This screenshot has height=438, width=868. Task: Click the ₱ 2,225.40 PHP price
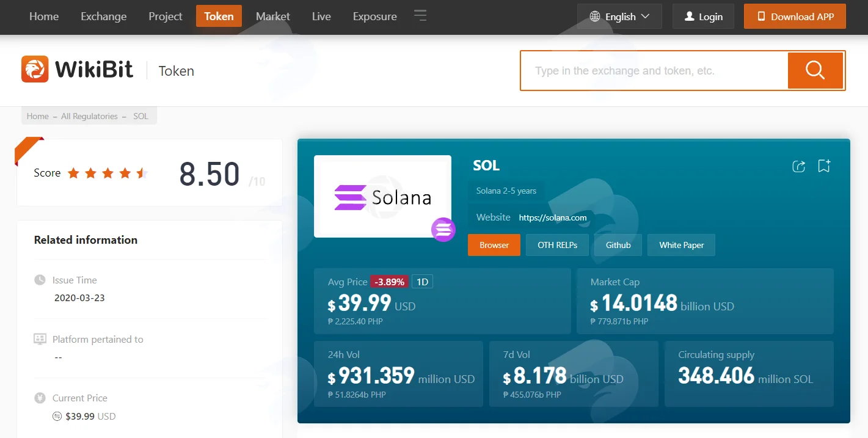tap(356, 321)
